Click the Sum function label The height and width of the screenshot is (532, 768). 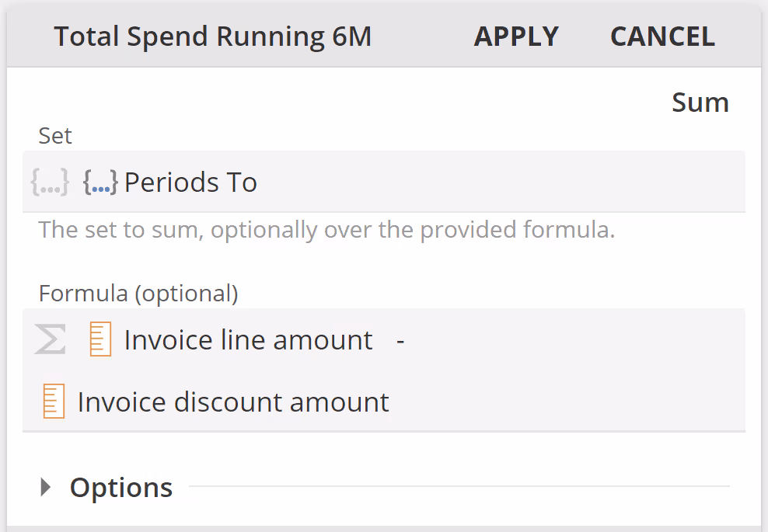click(x=700, y=103)
